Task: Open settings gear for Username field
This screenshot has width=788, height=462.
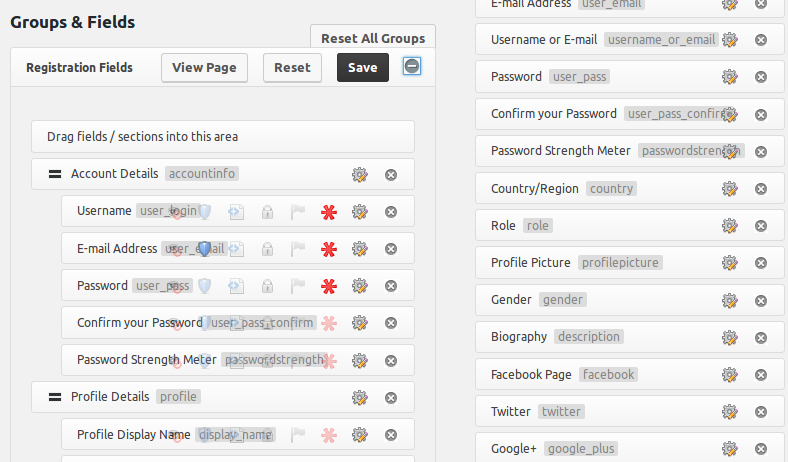Action: point(360,212)
